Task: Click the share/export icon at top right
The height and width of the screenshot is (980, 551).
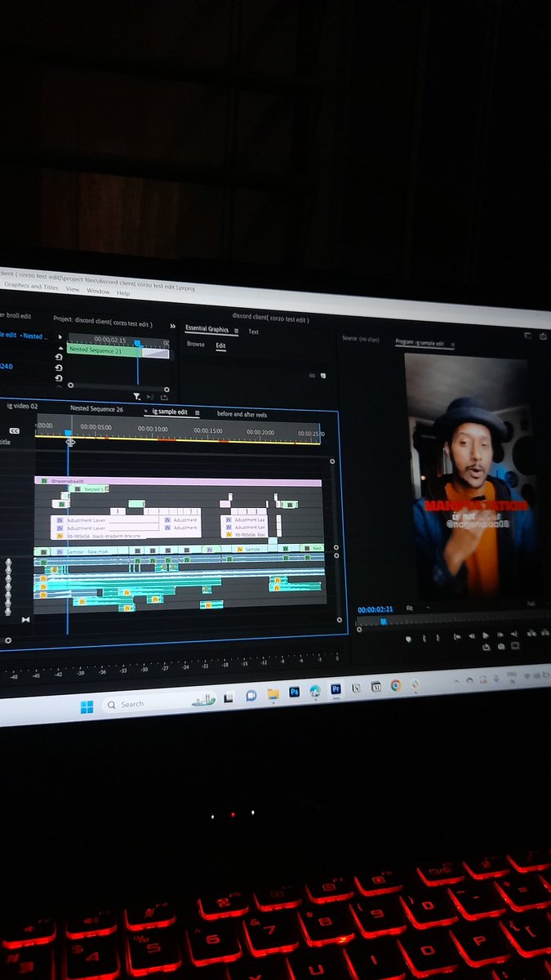Action: pyautogui.click(x=544, y=335)
